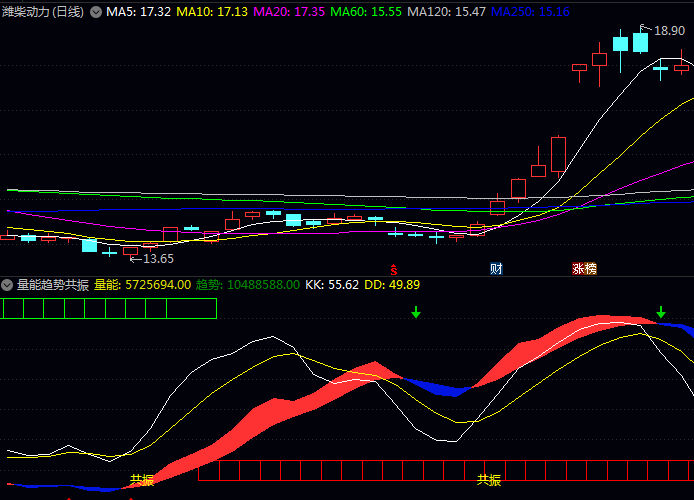Open the dropdown arrow next to 潍柴动力(日线)
Viewport: 694px width, 500px height.
96,12
